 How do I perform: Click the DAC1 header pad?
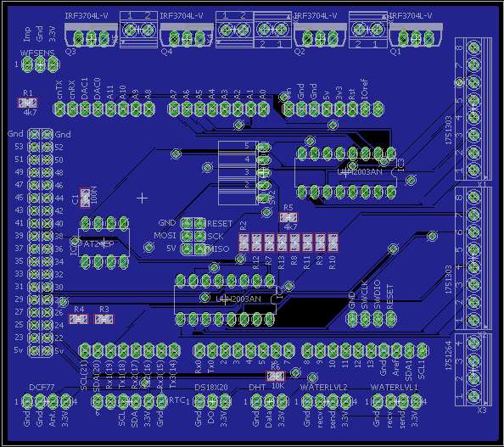pos(85,109)
